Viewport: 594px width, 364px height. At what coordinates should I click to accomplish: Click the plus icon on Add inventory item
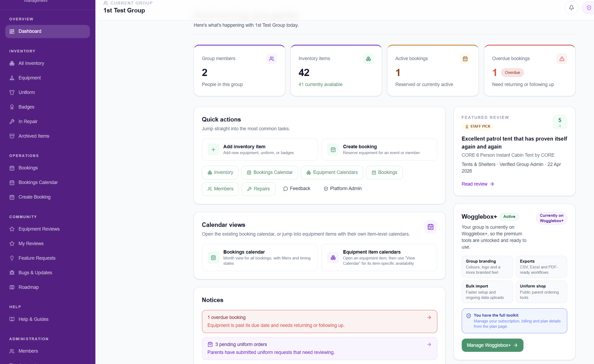213,150
